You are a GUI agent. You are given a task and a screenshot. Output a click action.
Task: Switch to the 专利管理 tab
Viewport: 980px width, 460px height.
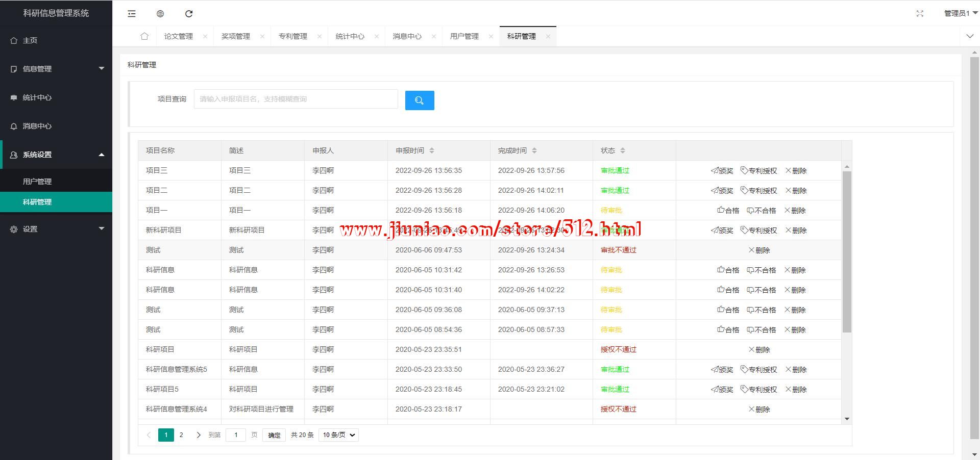click(293, 36)
